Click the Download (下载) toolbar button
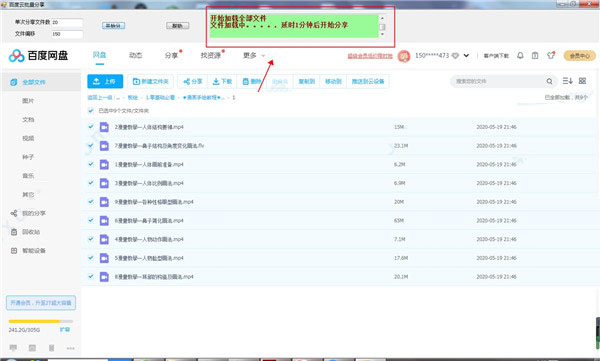 tap(222, 81)
